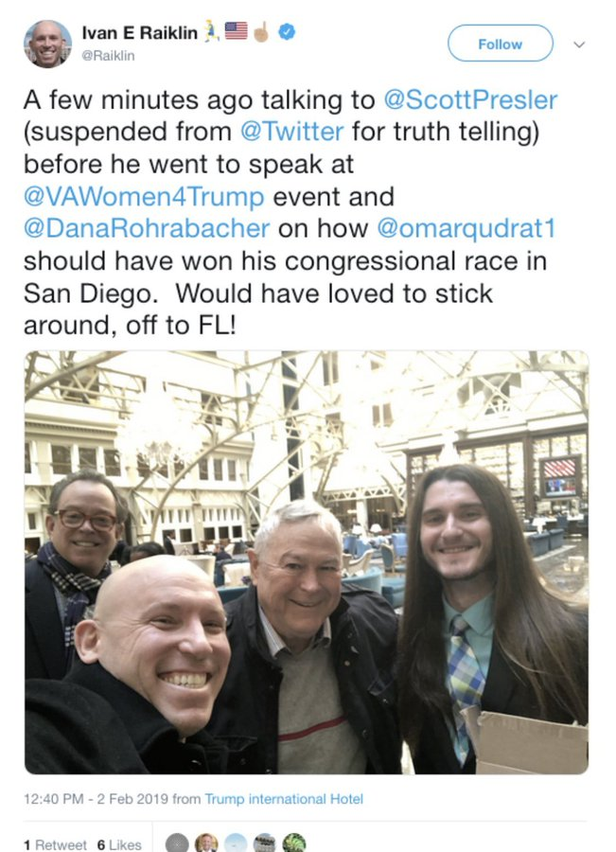
Task: Click the second liker avatar with suit
Action: pos(206,843)
